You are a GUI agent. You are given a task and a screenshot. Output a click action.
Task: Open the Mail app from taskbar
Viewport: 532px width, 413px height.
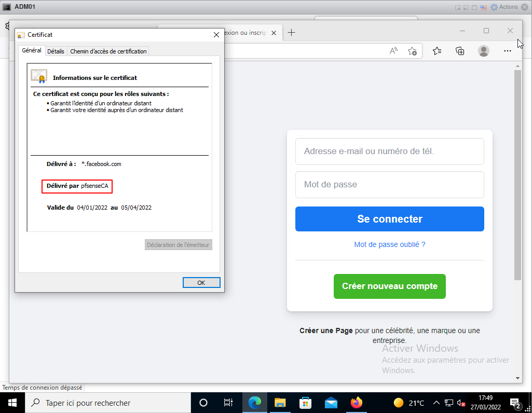(x=331, y=403)
